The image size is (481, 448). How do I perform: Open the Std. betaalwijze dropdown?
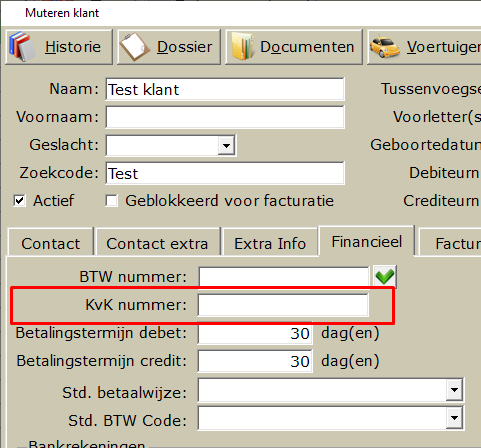pos(454,390)
